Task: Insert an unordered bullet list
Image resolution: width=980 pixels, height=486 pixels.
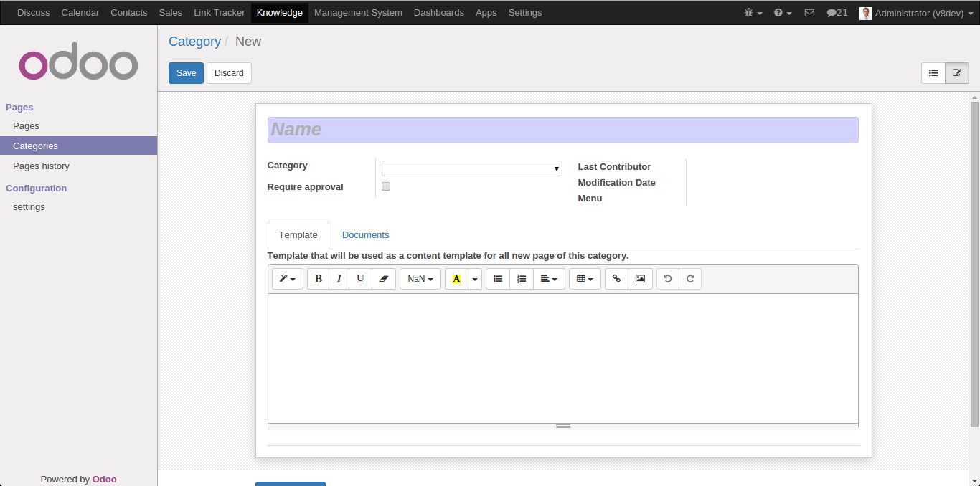Action: [498, 279]
